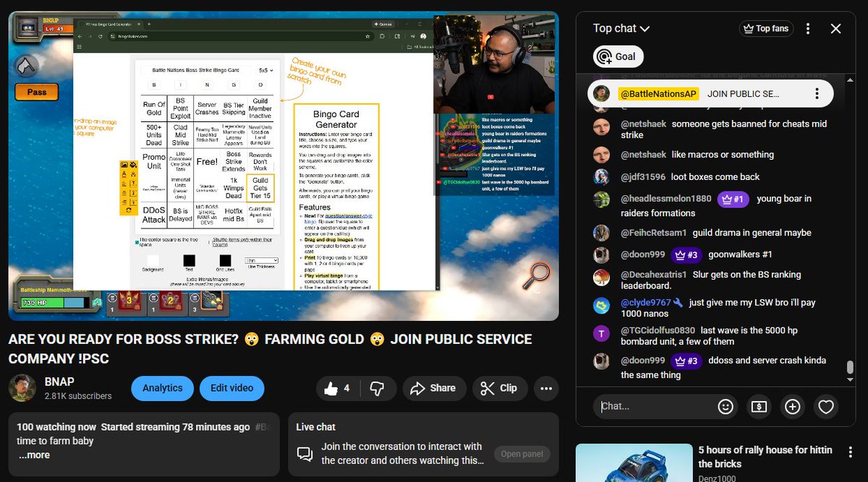Expand description with ...more
This screenshot has width=868, height=482.
(x=34, y=455)
